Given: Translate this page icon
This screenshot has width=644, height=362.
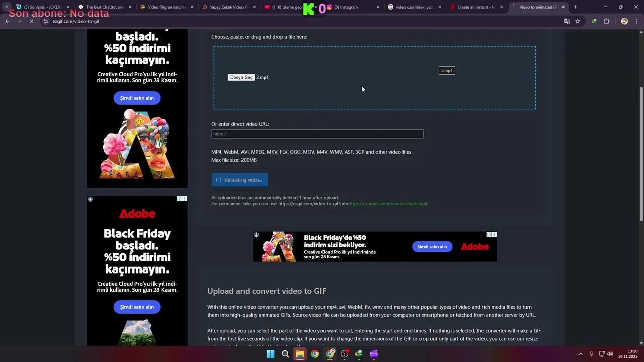Looking at the screenshot, I should click(567, 21).
